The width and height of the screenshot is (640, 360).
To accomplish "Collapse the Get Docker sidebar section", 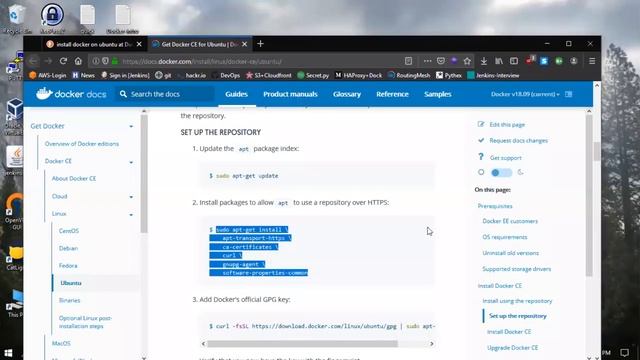I will 131,127.
